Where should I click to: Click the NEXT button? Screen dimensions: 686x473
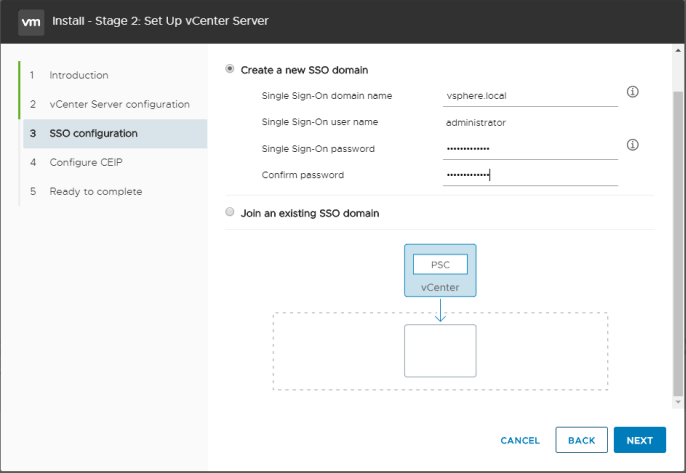tap(640, 440)
